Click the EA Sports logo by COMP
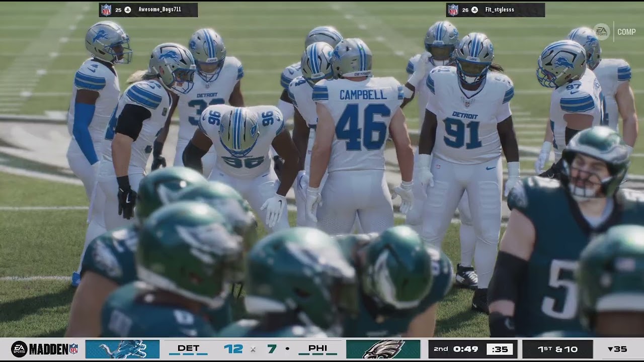Viewport: 644px width, 362px height. [x=601, y=32]
